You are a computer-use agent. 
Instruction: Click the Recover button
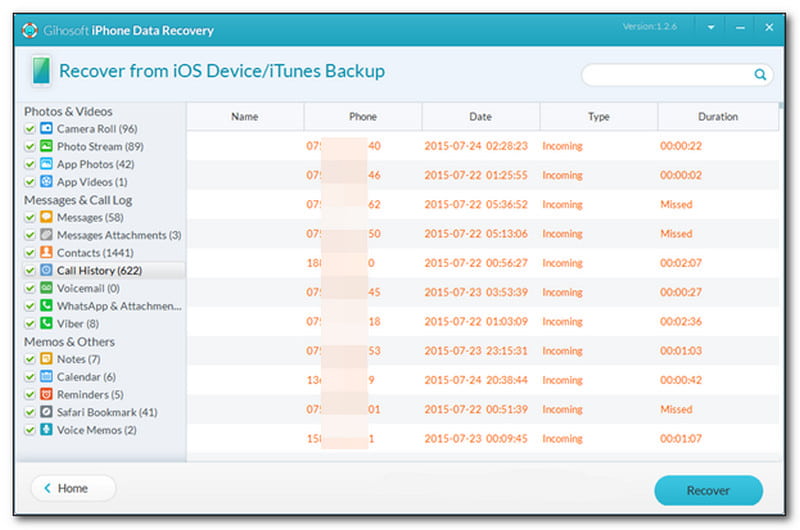[708, 491]
